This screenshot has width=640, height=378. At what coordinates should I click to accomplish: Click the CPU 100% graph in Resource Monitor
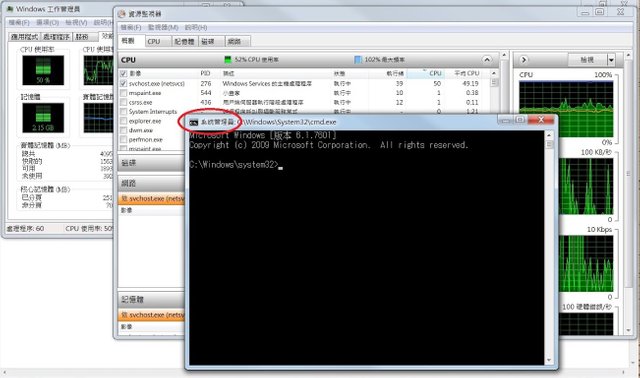[566, 109]
